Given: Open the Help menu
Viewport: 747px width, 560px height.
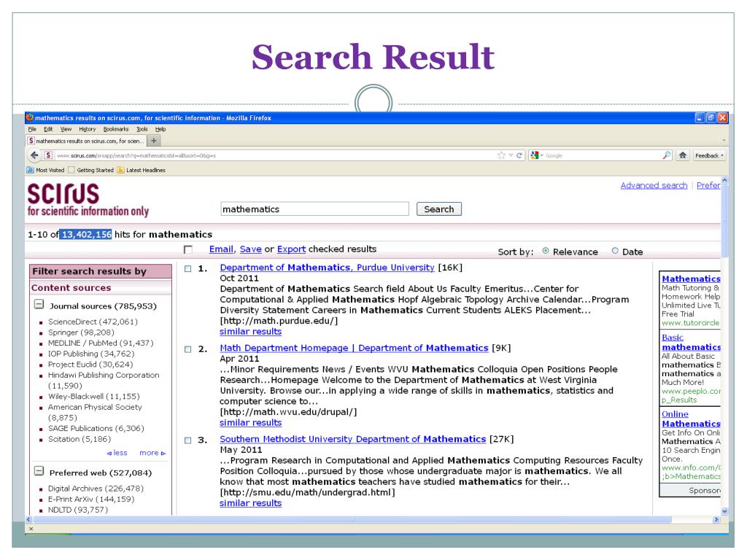Looking at the screenshot, I should tap(160, 129).
